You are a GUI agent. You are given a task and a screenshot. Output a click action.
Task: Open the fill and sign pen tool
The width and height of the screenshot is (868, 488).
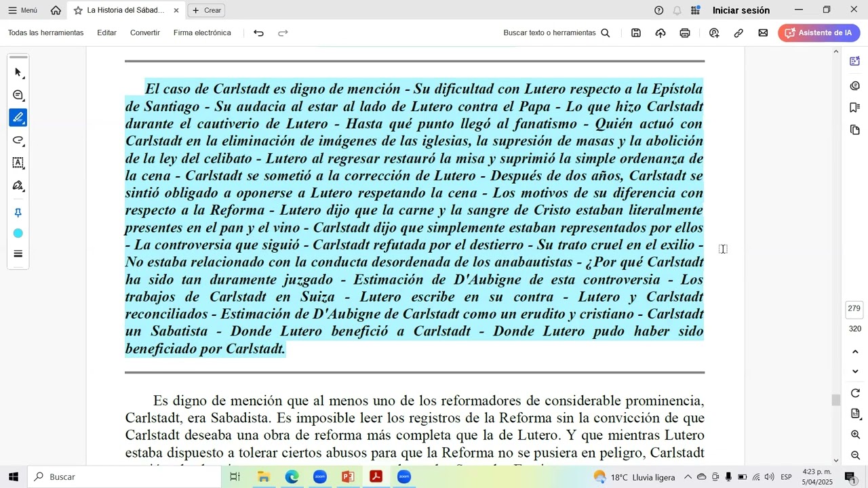pos(18,186)
